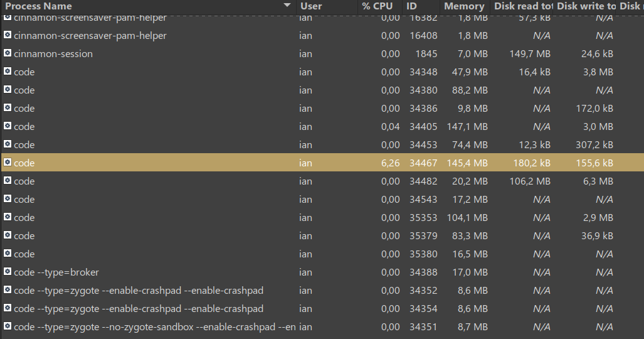Click the 20,2 MB memory value
Viewport: 644px width, 339px height.
470,181
